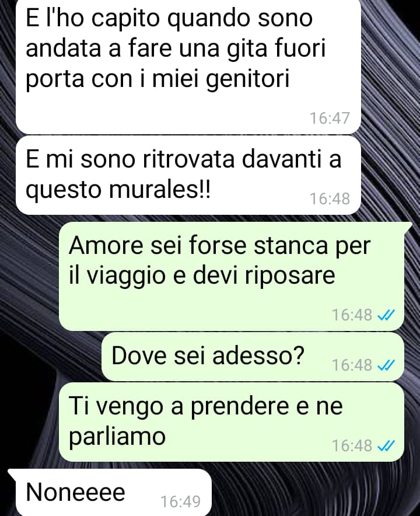Tap the read-receipt ticks on 'Dove sei adesso?'
Image resolution: width=420 pixels, height=516 pixels.
(386, 365)
